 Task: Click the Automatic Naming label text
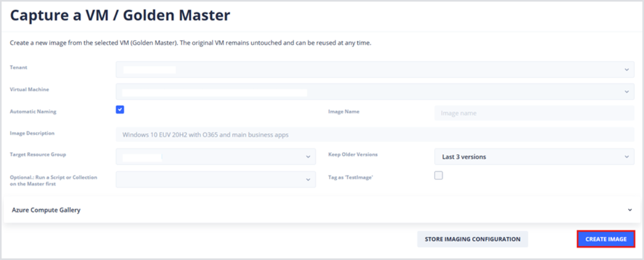(x=33, y=112)
